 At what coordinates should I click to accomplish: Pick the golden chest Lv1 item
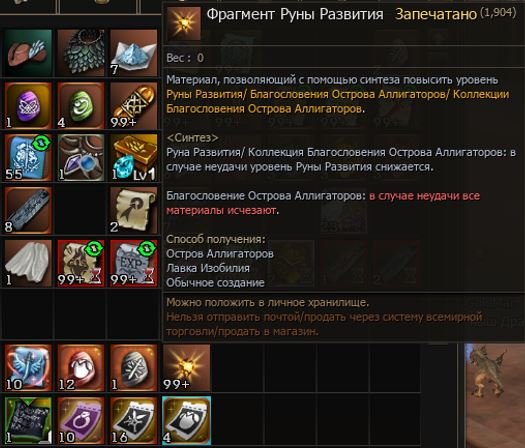133,158
